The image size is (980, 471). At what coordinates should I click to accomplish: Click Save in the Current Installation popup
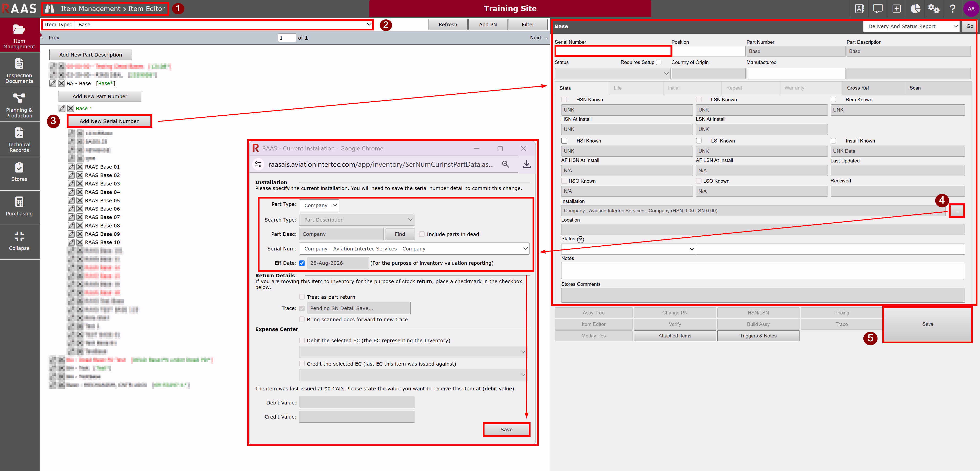[x=506, y=430]
